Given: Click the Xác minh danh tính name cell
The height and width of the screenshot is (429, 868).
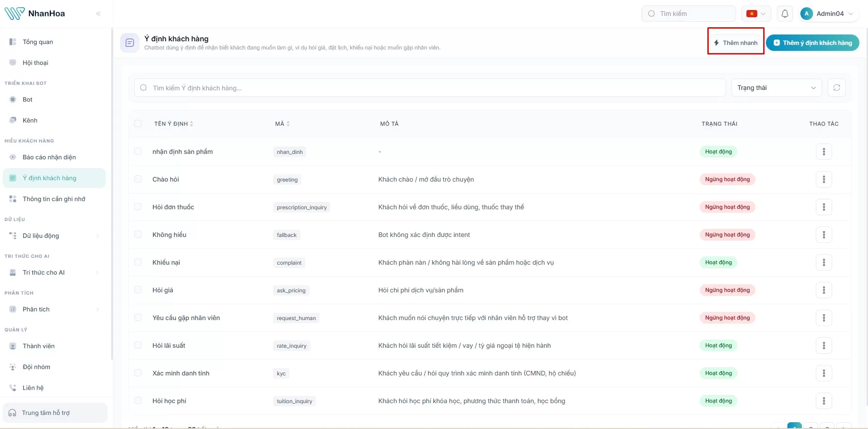Looking at the screenshot, I should click(181, 373).
